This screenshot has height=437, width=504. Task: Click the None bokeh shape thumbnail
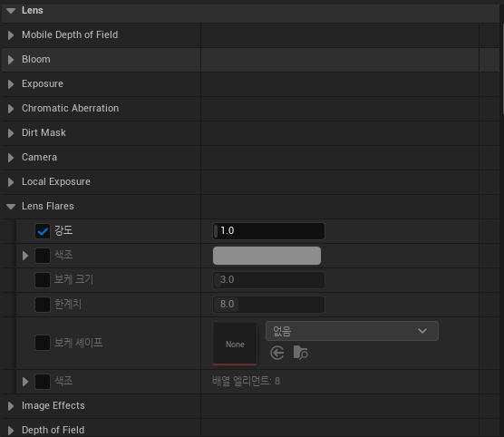pyautogui.click(x=235, y=344)
